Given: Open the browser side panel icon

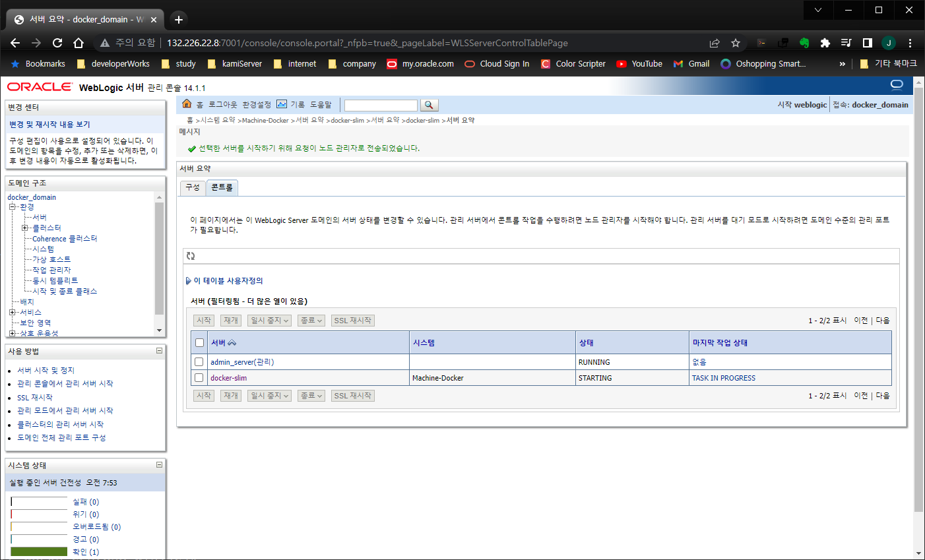Looking at the screenshot, I should tap(868, 43).
